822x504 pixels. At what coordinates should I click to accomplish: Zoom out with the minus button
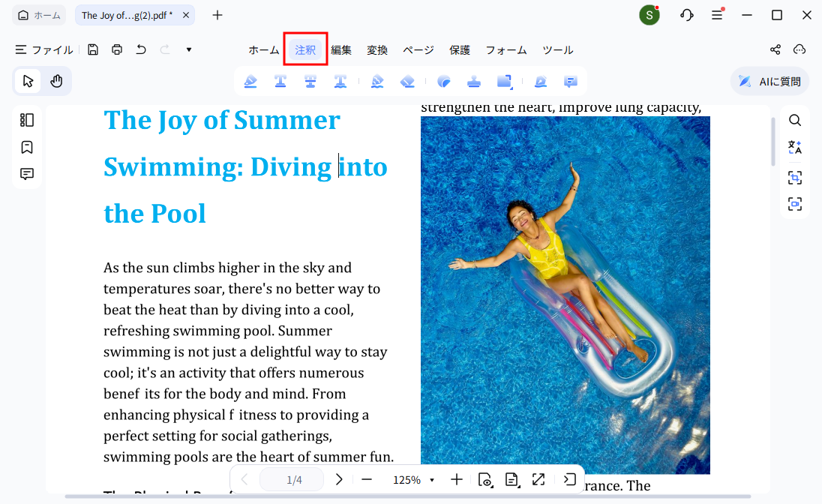(367, 479)
